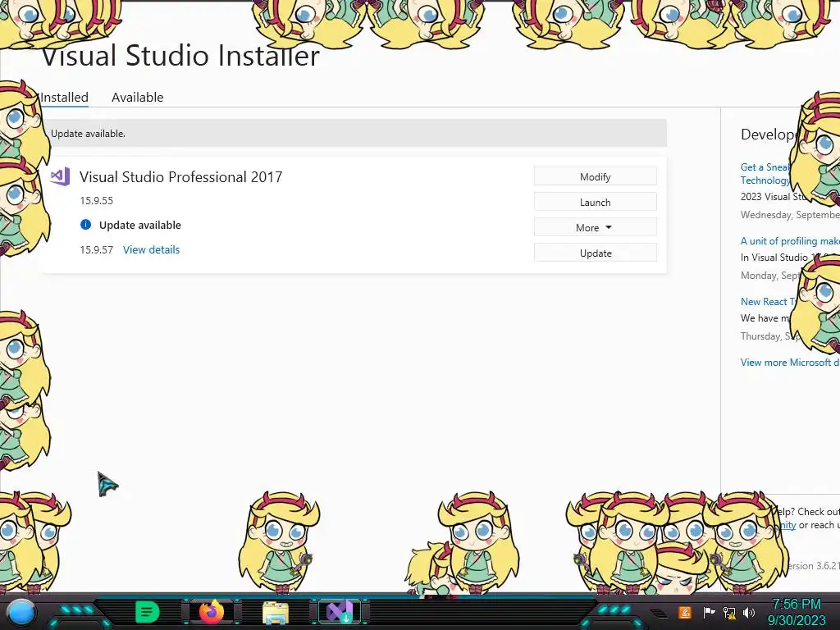Viewport: 840px width, 630px height.
Task: Open the green notes app taskbar icon
Action: (x=147, y=612)
